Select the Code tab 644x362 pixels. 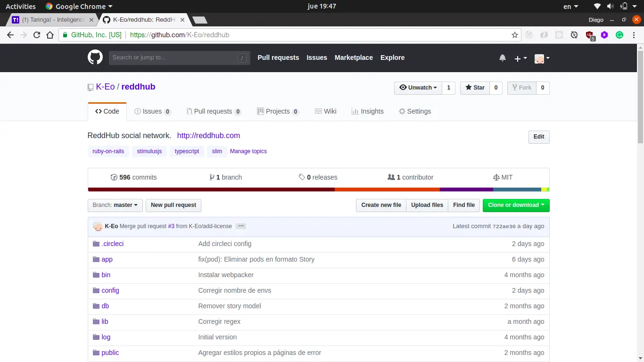pyautogui.click(x=107, y=111)
